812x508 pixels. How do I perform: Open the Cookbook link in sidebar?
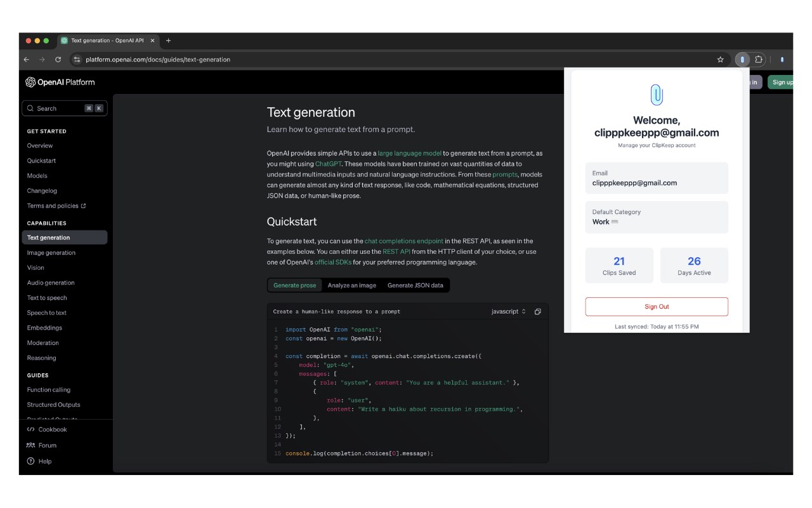[x=47, y=429]
